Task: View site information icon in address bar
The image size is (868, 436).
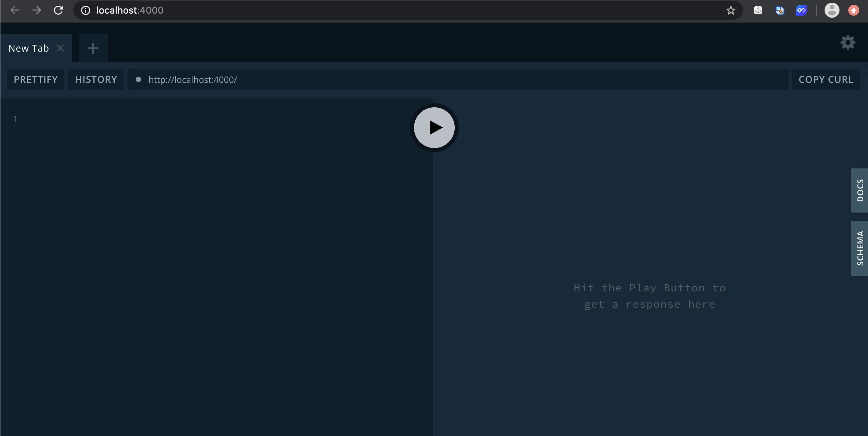Action: [86, 11]
